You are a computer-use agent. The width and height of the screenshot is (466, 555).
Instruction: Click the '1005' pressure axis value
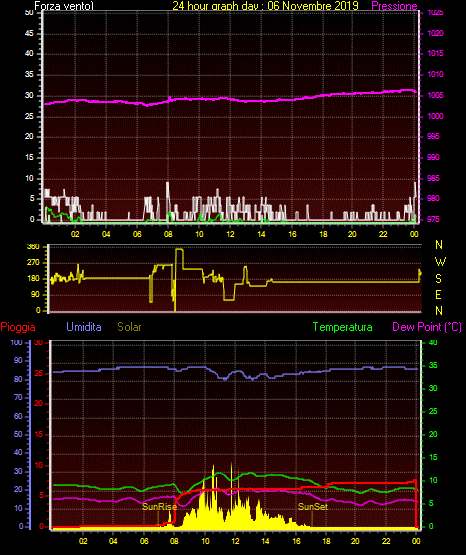[x=435, y=95]
